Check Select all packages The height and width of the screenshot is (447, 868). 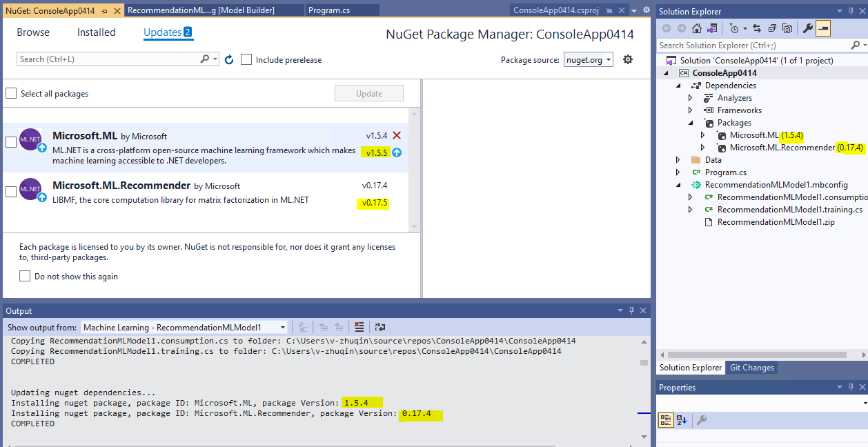(11, 92)
